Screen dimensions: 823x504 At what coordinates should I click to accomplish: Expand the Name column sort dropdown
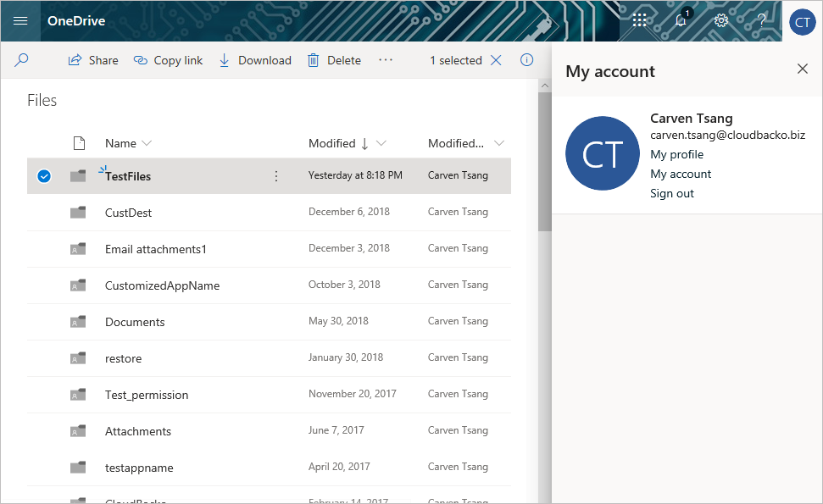point(147,143)
